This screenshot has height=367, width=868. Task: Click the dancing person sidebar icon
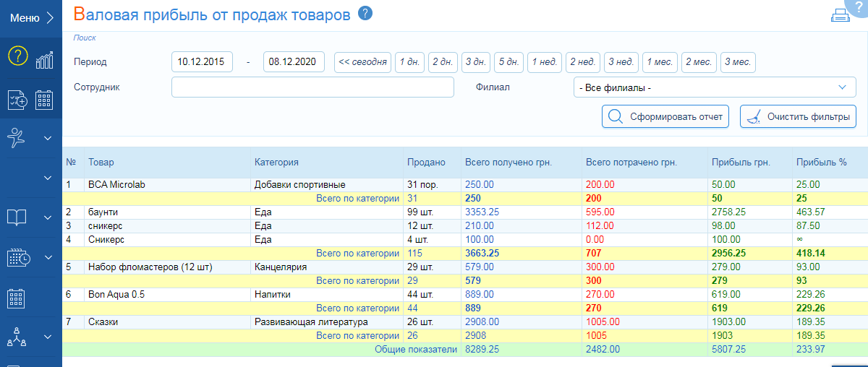17,137
